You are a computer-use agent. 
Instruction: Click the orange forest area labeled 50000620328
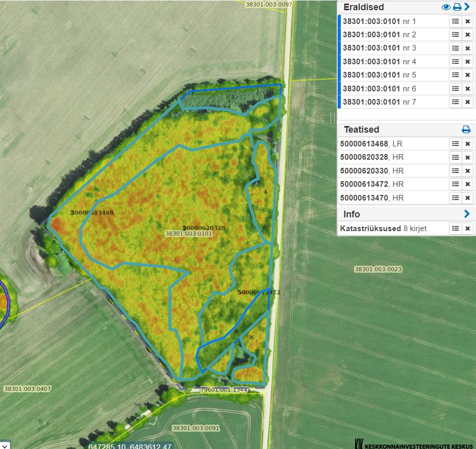coord(204,228)
